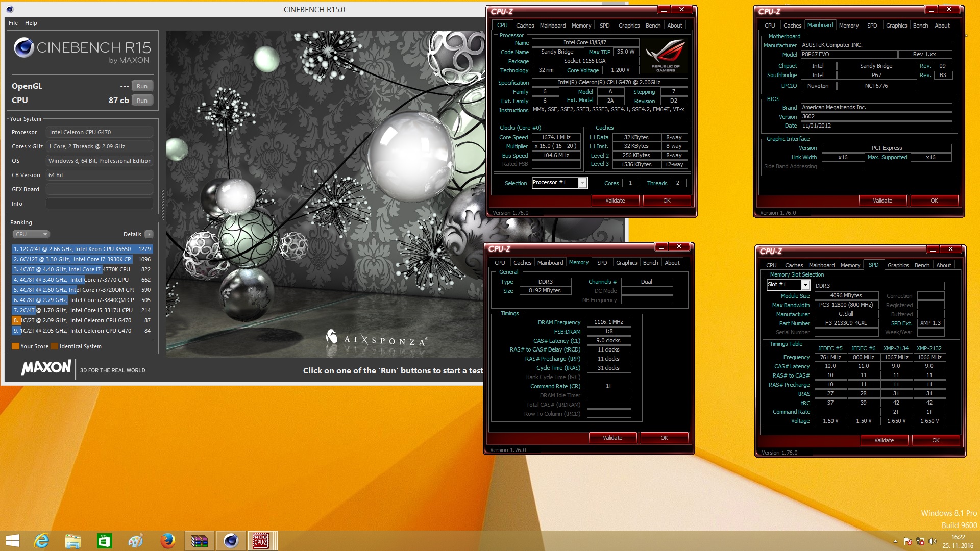The height and width of the screenshot is (551, 980).
Task: Launch Internet Explorer from taskbar
Action: (x=41, y=541)
